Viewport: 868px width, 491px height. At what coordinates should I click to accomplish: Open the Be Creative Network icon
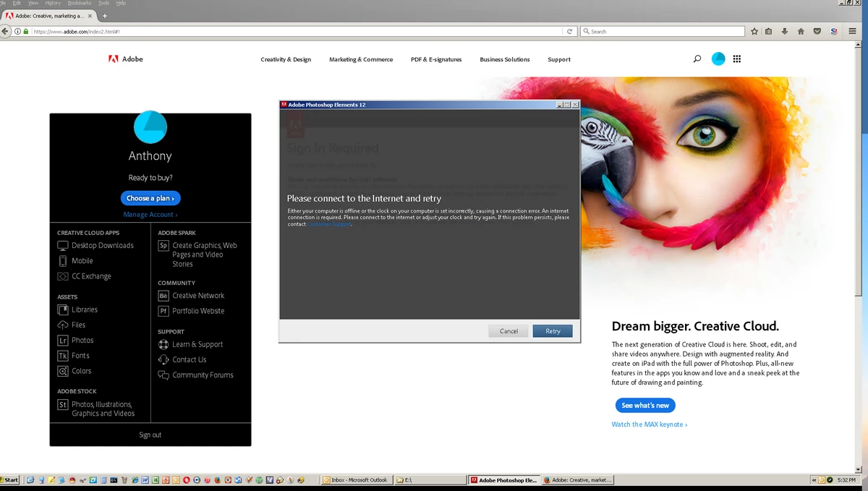click(x=163, y=296)
